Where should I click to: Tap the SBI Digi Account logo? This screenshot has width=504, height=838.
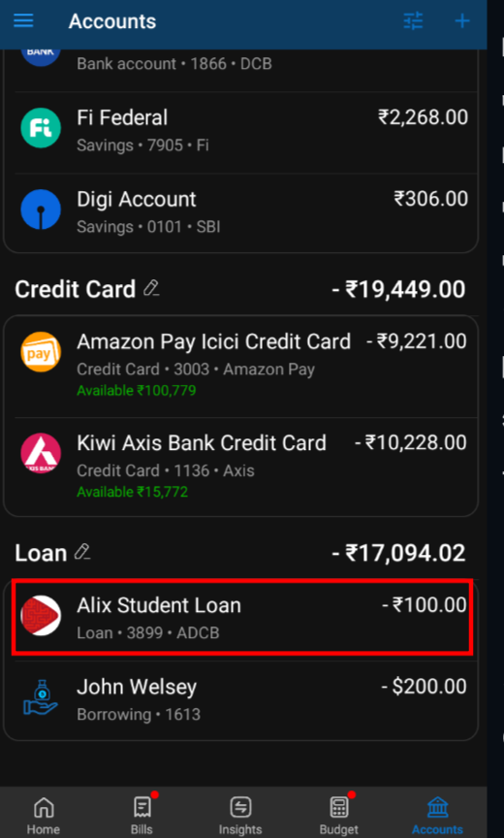click(41, 209)
